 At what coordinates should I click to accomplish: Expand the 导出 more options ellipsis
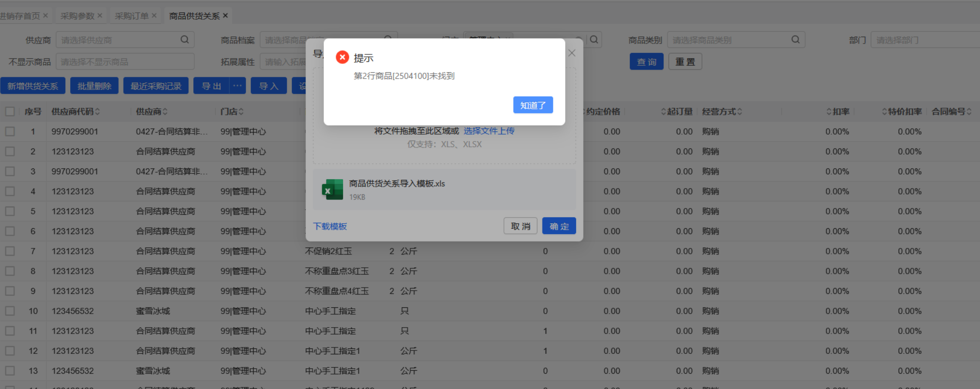click(238, 86)
